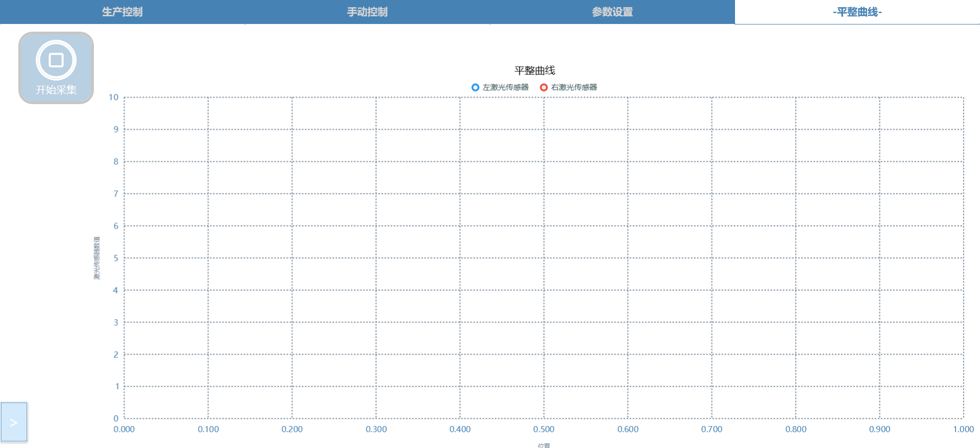Click the 平整曲线 chart title
This screenshot has width=980, height=448.
click(534, 70)
